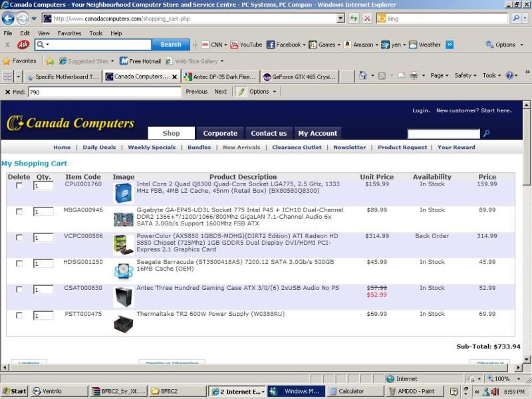Screen dimensions: 532x399
Task: Click the site search magnifier icon
Action: 486,134
